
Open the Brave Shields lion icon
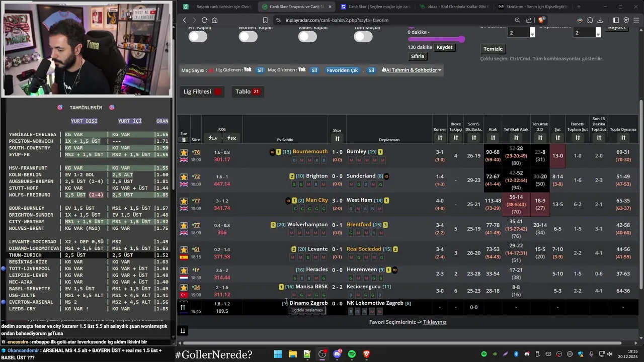pyautogui.click(x=541, y=20)
